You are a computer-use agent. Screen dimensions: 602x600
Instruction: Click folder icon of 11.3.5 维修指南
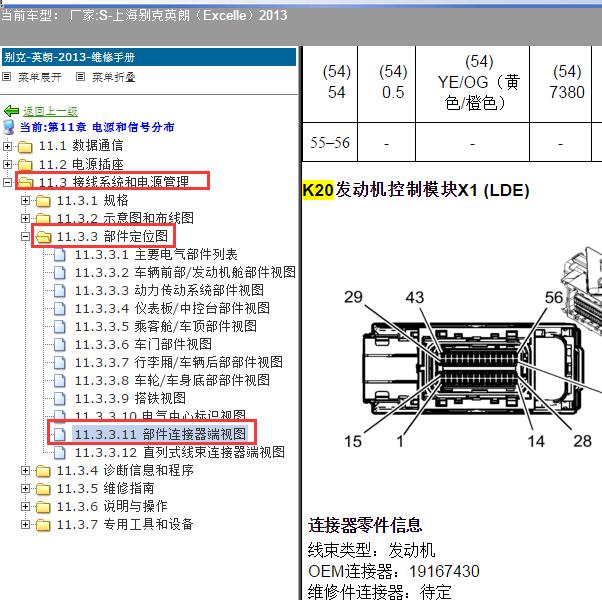43,489
